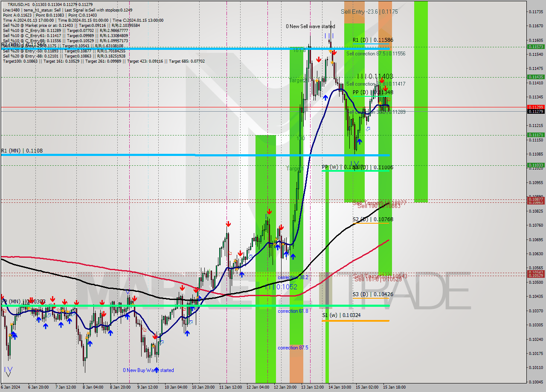Click 'Sell correction 87.5 | 0.11556' label

click(376, 54)
